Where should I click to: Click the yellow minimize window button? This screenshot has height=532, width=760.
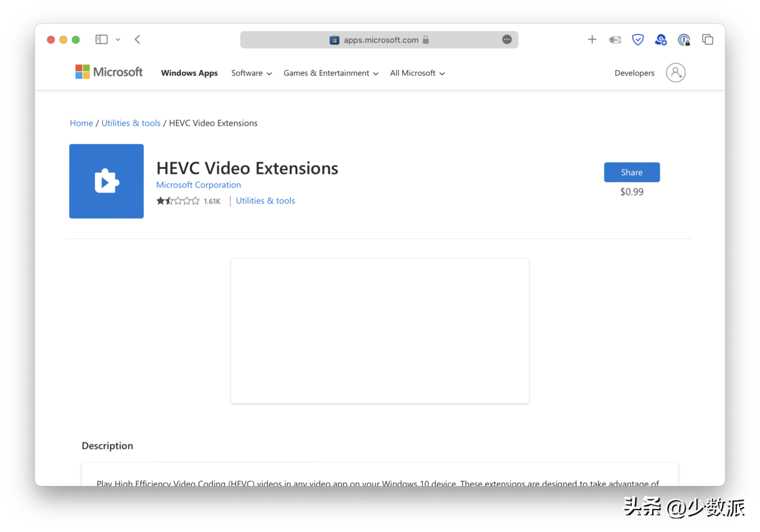[63, 40]
